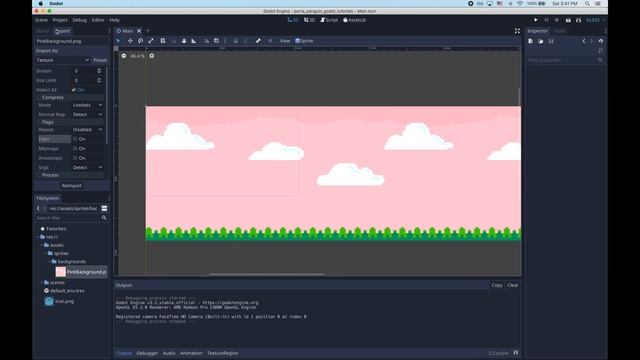Toggle Detect 3d checkbox
This screenshot has width=640, height=360.
[74, 90]
